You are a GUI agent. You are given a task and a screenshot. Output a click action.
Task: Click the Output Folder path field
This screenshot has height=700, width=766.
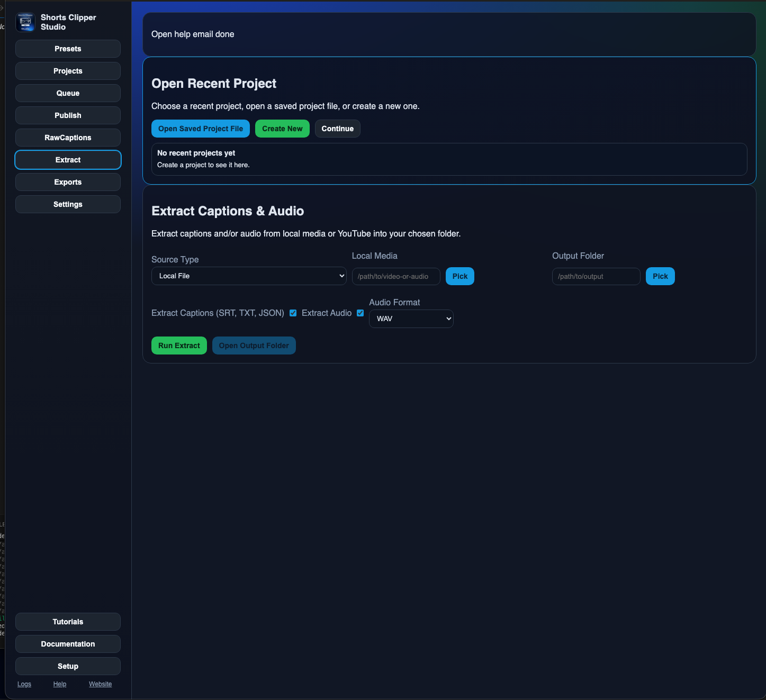point(596,276)
